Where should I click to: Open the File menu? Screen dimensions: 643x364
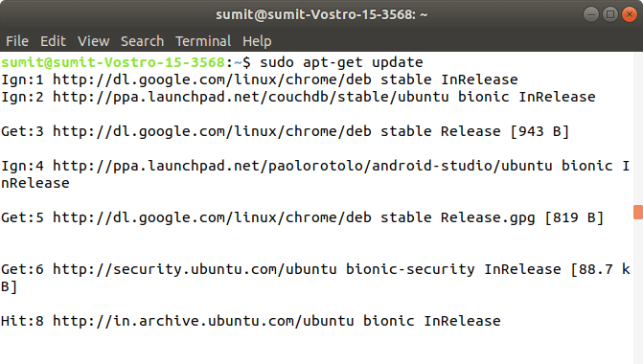pyautogui.click(x=17, y=41)
